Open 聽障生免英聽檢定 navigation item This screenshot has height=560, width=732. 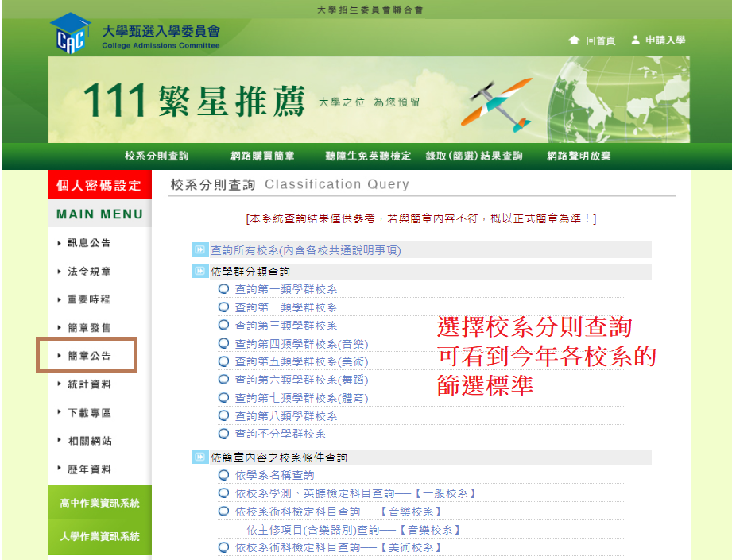pos(368,156)
